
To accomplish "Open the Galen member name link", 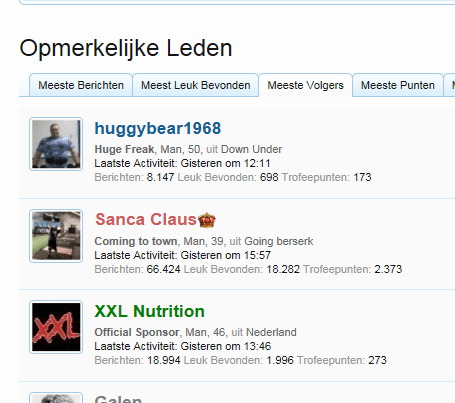I will pos(118,399).
